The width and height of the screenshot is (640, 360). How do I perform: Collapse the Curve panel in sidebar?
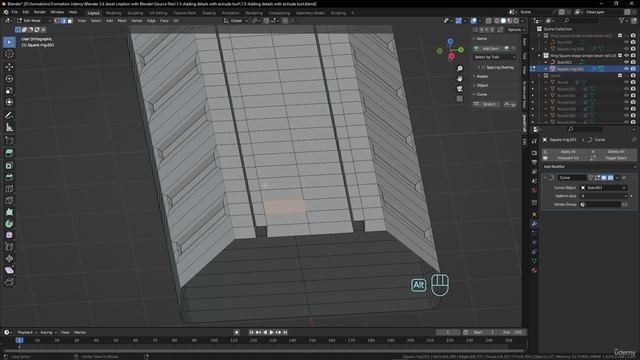point(481,94)
